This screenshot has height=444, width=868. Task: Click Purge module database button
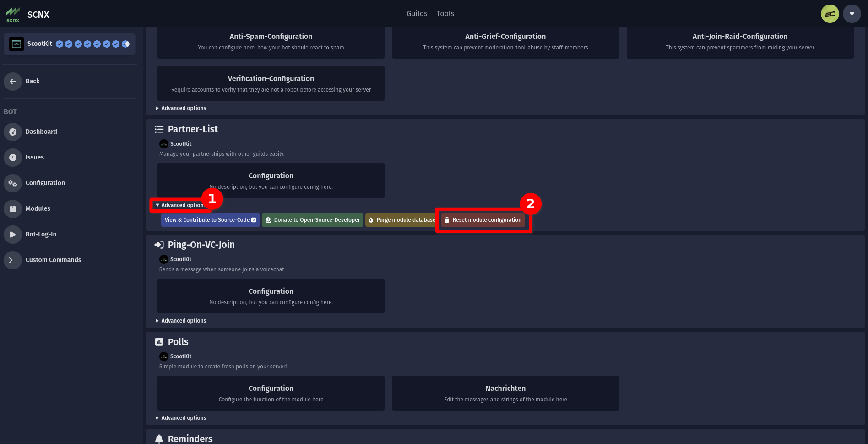coord(401,220)
